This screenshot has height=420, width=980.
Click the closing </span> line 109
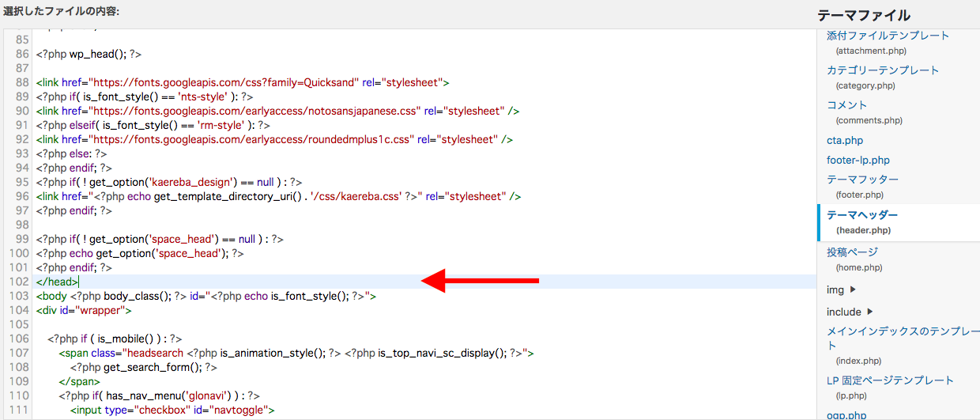(78, 381)
